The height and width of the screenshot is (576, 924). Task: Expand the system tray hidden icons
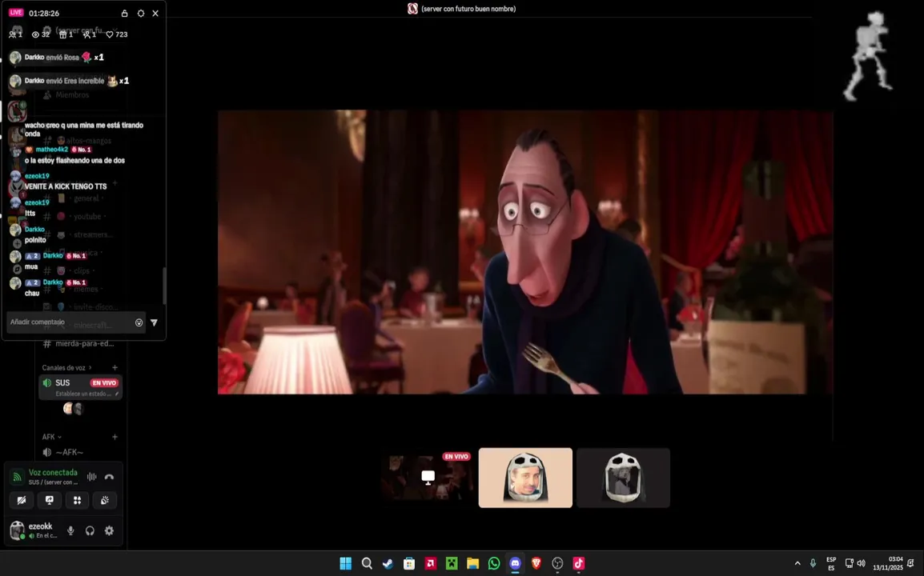(797, 564)
